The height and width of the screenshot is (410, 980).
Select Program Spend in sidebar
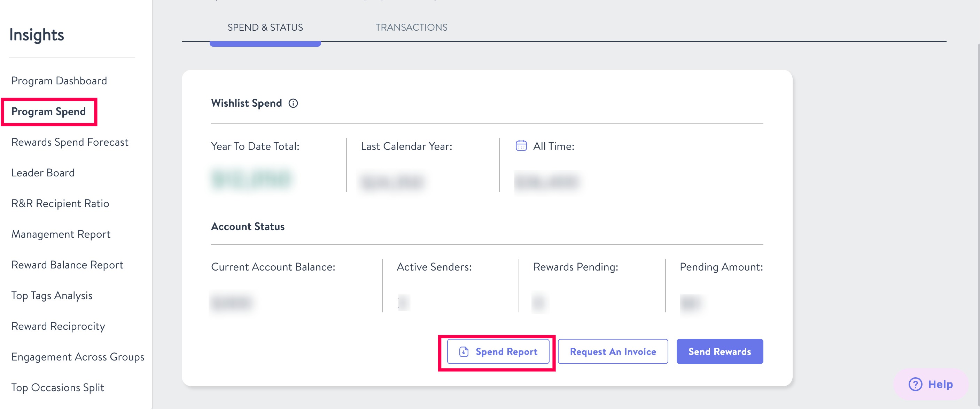pos(49,112)
